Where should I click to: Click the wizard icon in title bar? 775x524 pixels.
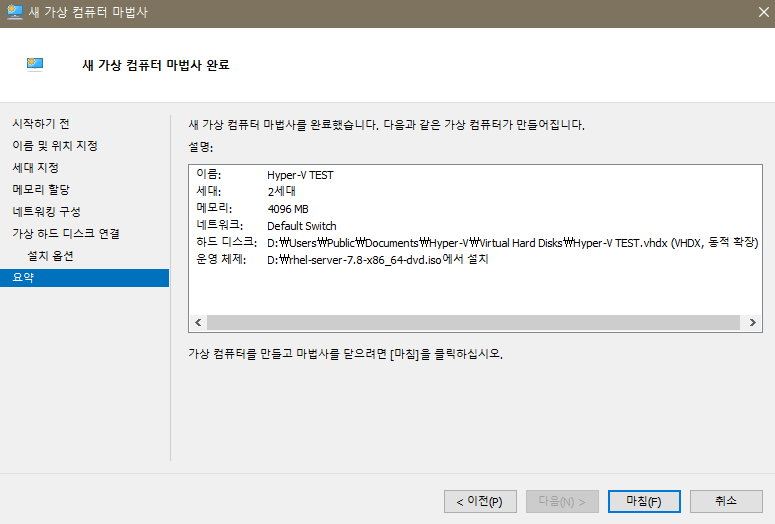[x=15, y=12]
